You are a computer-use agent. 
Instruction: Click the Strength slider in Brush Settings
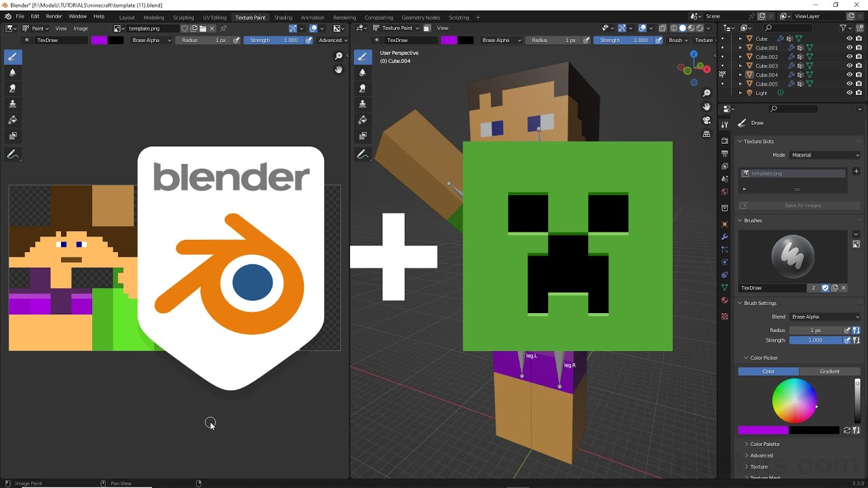click(x=816, y=340)
